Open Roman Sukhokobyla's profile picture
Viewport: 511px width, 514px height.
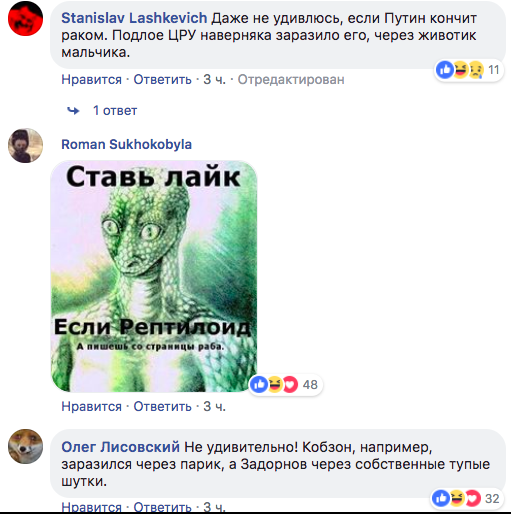[x=25, y=145]
